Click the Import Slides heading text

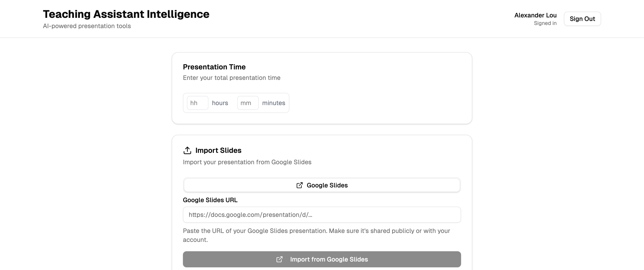pyautogui.click(x=218, y=150)
